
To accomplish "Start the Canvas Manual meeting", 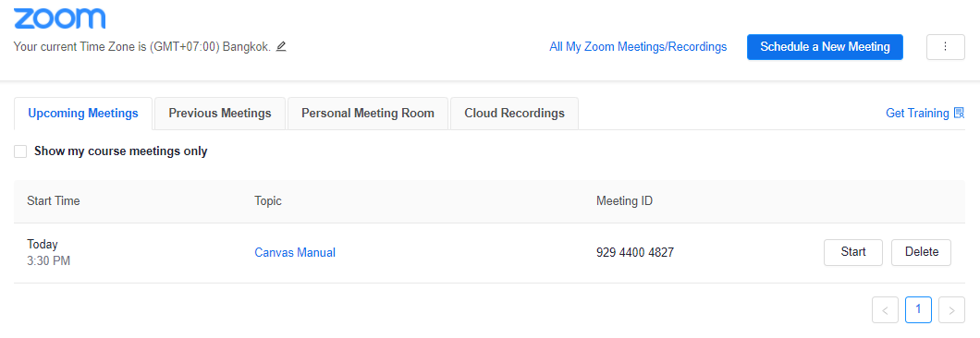I will (x=853, y=252).
